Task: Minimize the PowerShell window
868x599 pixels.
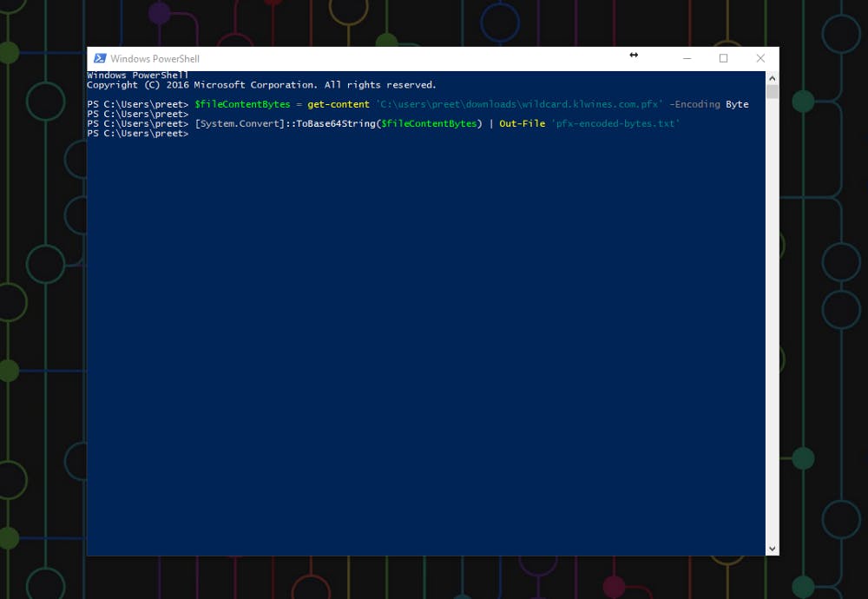Action: (687, 57)
